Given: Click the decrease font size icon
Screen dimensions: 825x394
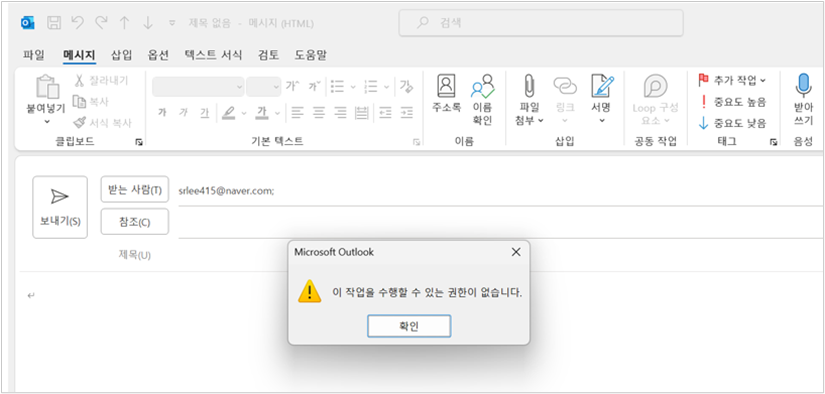Looking at the screenshot, I should [315, 86].
